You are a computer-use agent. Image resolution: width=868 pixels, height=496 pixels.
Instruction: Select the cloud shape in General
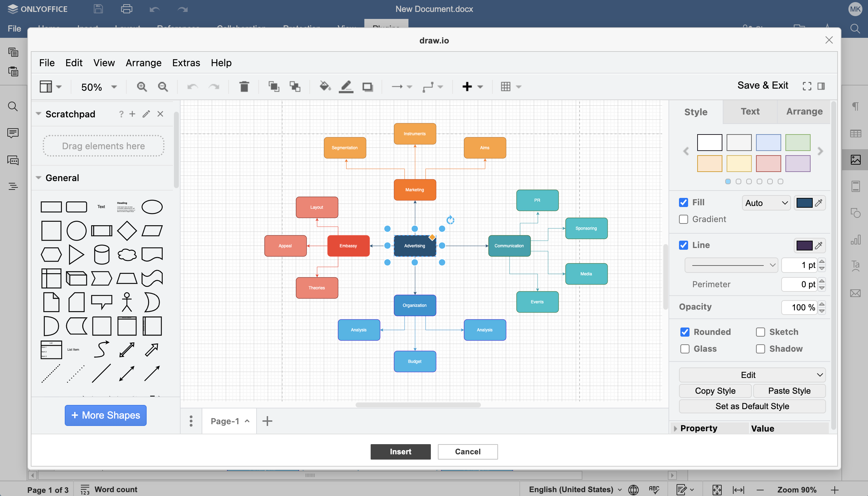(127, 255)
